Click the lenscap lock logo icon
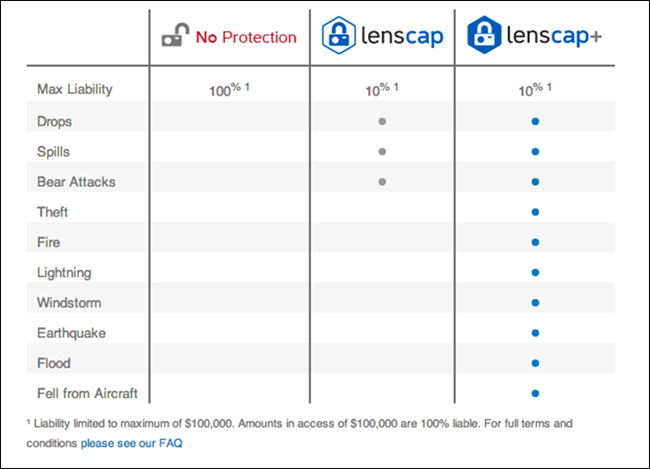 338,35
